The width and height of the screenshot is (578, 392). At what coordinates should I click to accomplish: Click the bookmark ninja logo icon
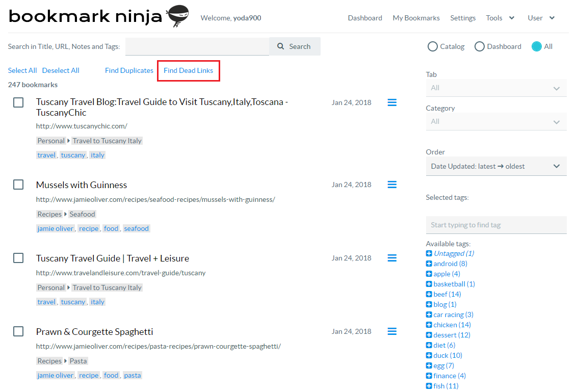(x=175, y=16)
